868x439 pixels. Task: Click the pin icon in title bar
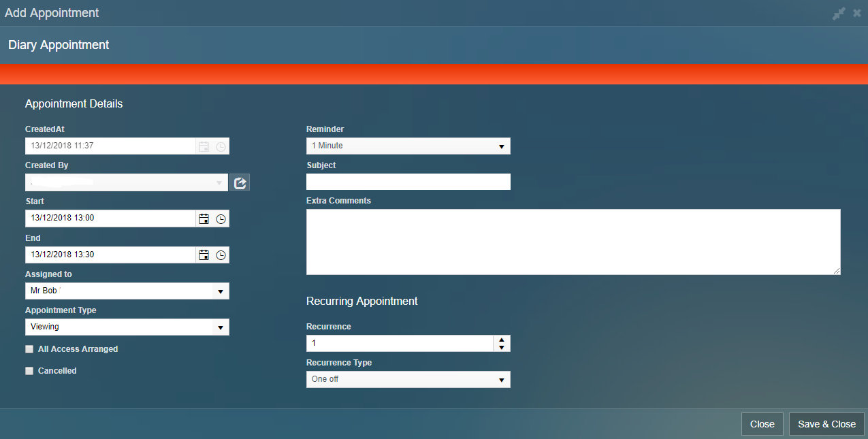839,13
